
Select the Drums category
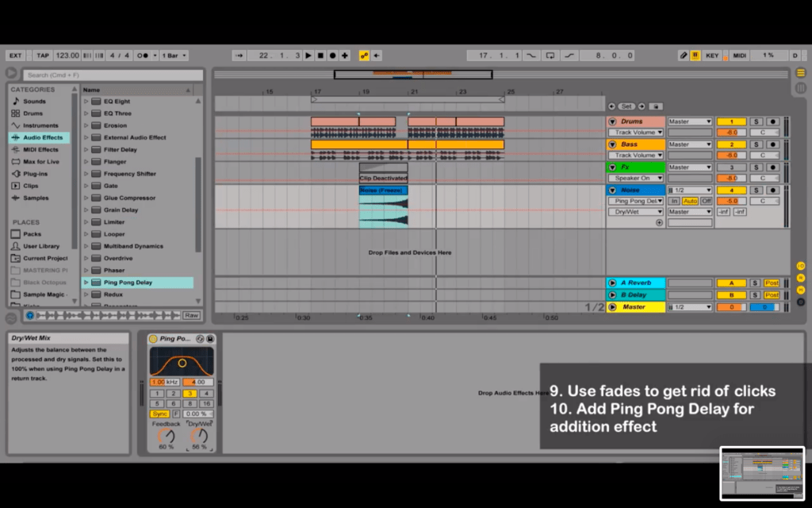33,113
